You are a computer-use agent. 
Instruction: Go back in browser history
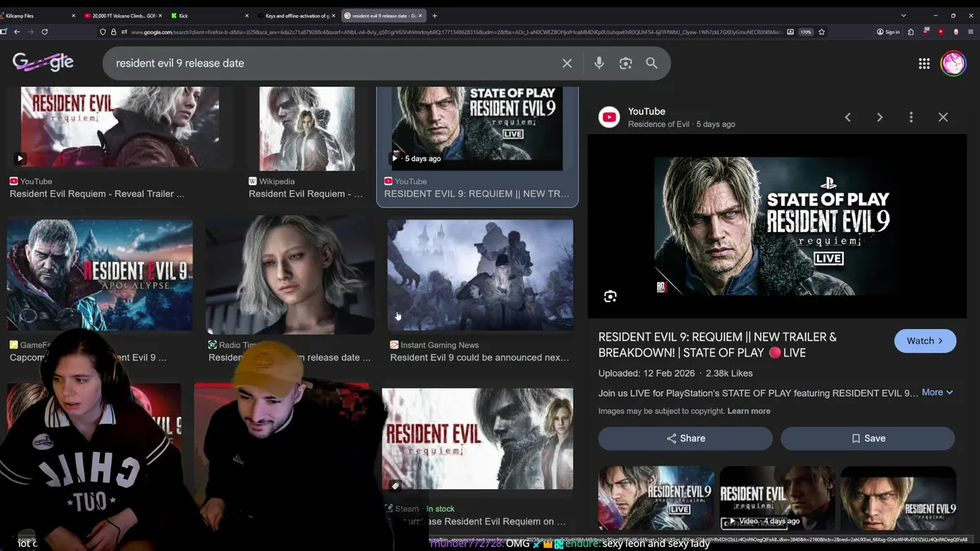[17, 32]
